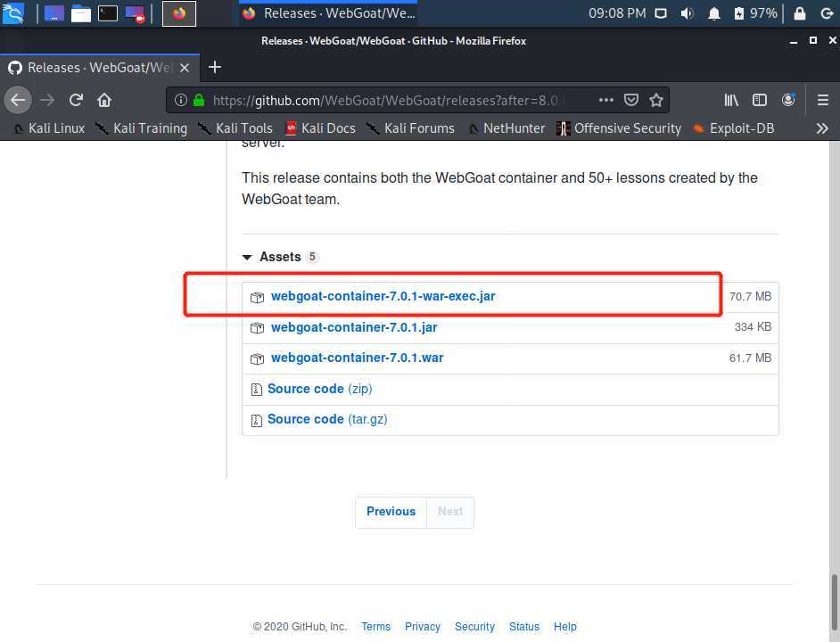Download webgoat-container-7.0.1-war-exec.jar
The height and width of the screenshot is (642, 840).
(383, 296)
